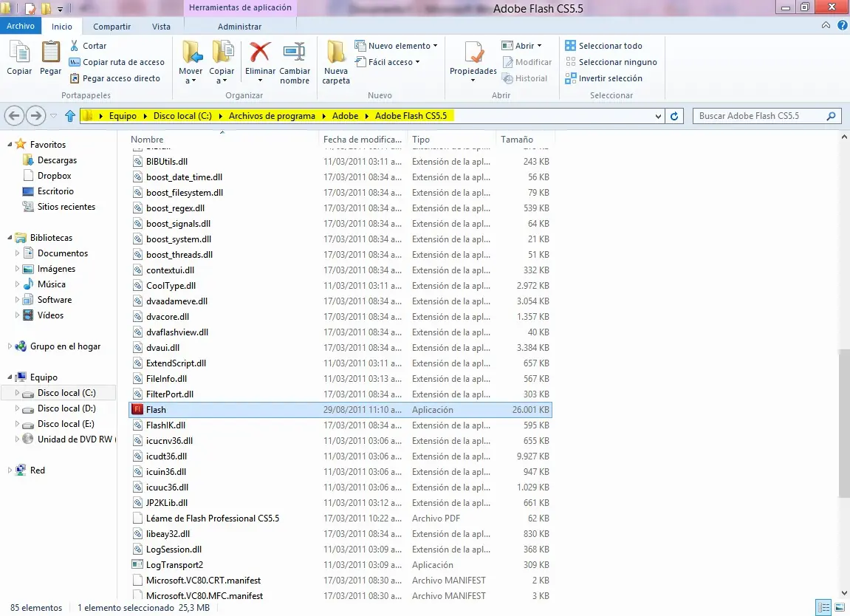The image size is (850, 616).
Task: Sort by the Tamaño column header
Action: pos(525,140)
